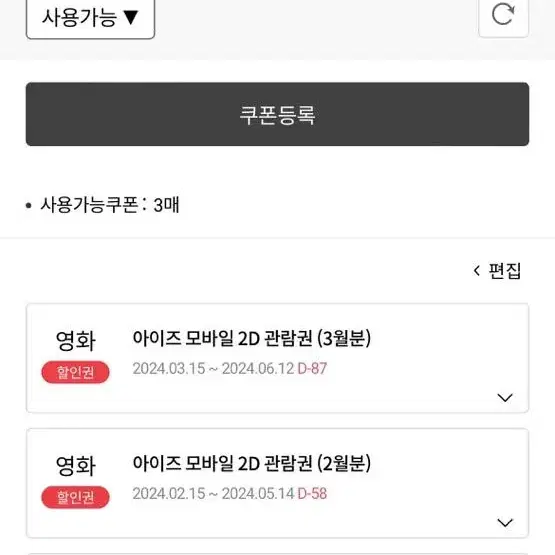Open 아이즈 모바일 2D 관람권 (2월분) coupon
Image resolution: width=555 pixels, height=555 pixels.
252,463
